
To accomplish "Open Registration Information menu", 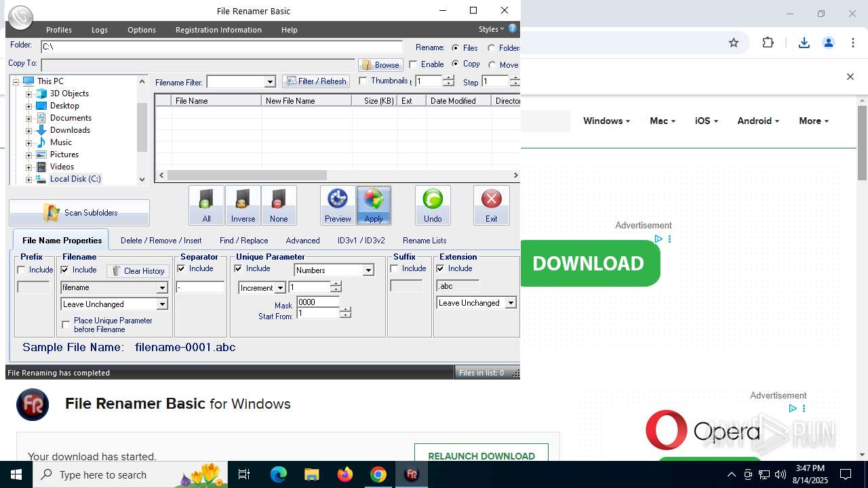I will (x=218, y=30).
